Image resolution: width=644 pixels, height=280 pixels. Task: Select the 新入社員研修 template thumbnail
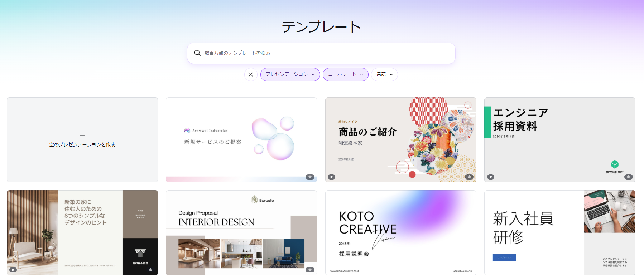point(559,232)
